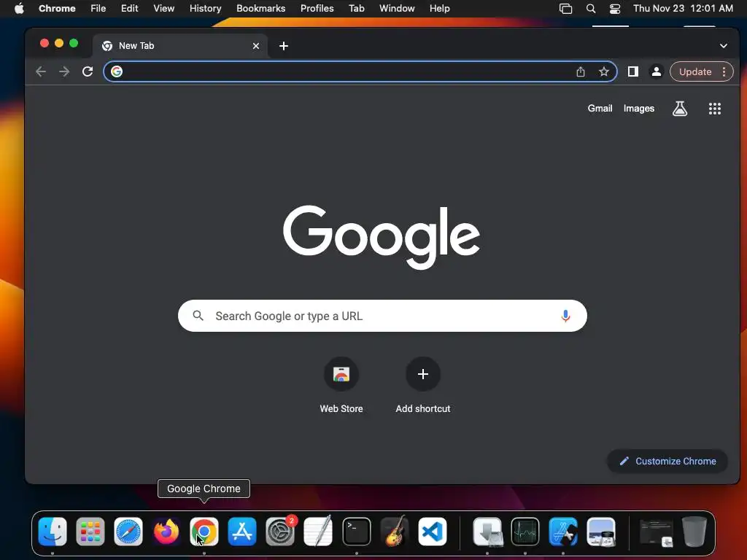
Task: Expand the tab search chevron
Action: click(x=723, y=46)
